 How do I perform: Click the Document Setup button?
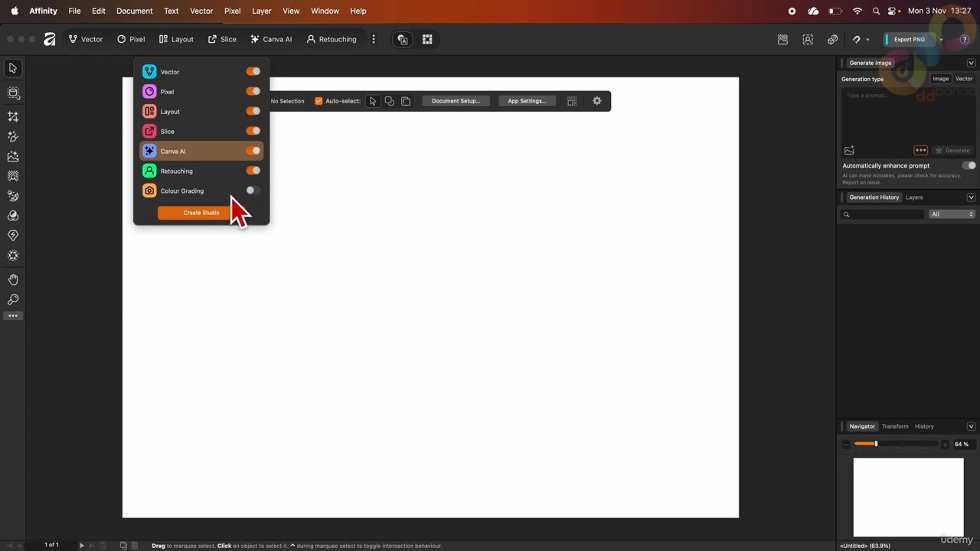(456, 101)
